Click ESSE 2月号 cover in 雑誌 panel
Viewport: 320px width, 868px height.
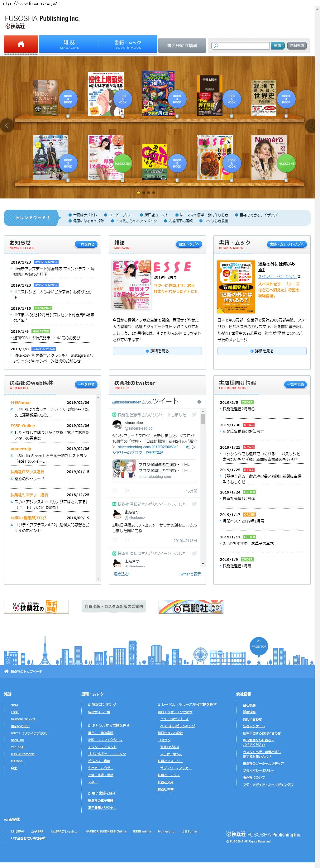[131, 285]
